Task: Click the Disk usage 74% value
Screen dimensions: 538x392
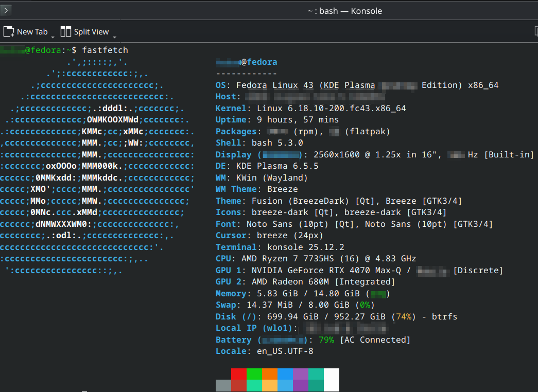Action: point(404,316)
